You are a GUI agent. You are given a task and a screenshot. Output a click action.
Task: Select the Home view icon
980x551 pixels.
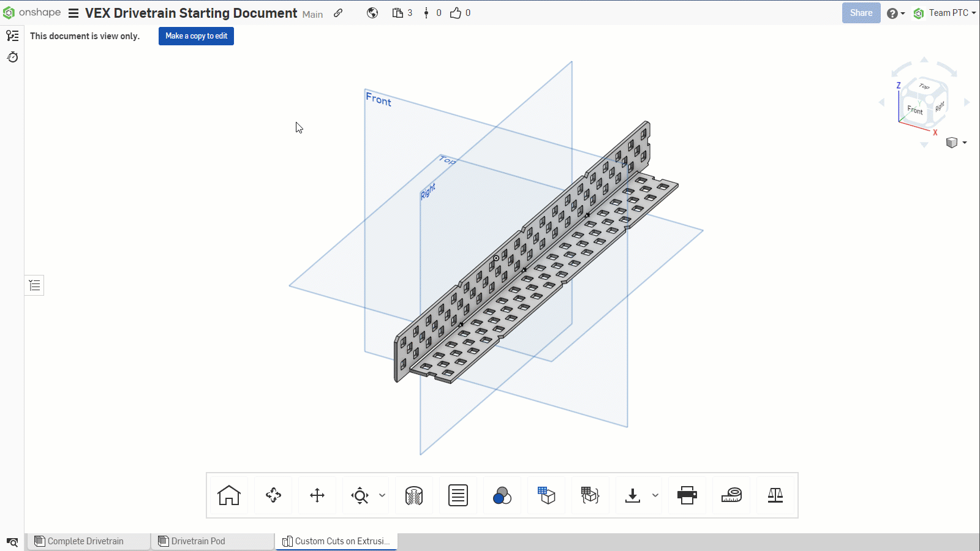(228, 495)
